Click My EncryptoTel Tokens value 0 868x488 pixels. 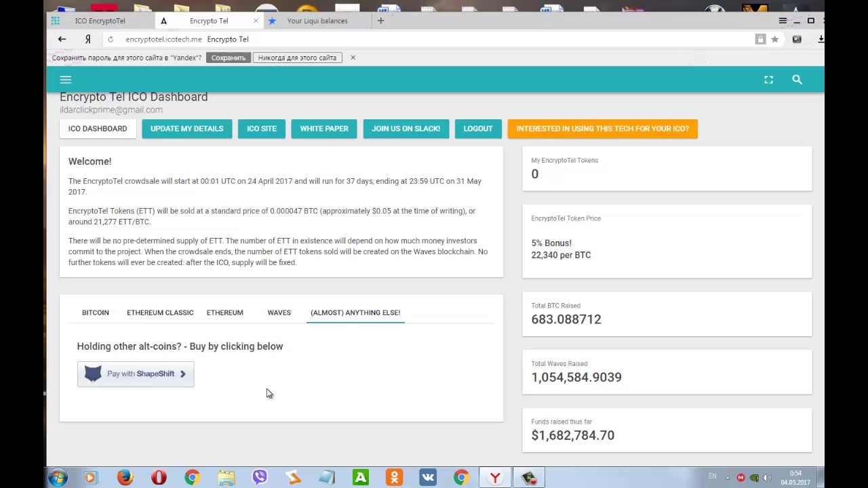535,174
